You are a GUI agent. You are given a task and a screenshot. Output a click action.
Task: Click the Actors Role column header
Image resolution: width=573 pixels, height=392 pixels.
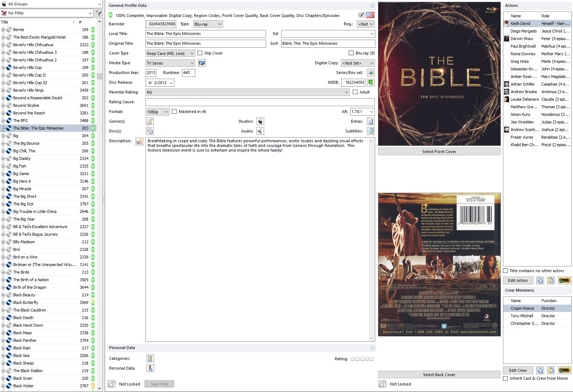555,16
